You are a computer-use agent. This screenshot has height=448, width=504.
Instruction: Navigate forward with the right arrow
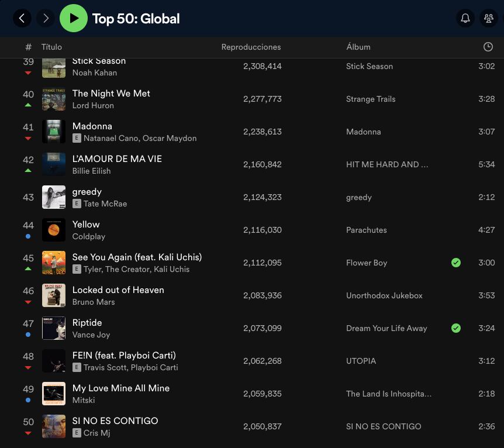pyautogui.click(x=46, y=18)
